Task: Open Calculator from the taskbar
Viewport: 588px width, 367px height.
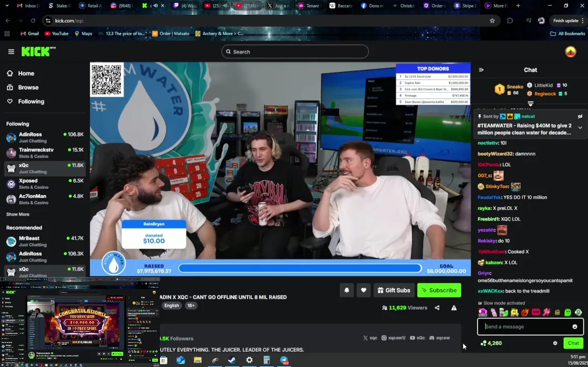Action: point(266,360)
